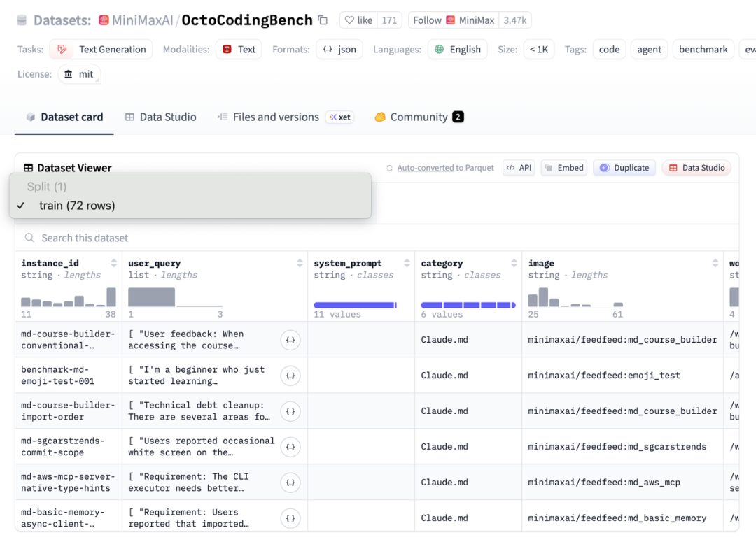Switch to the Files and versions tab

click(x=275, y=117)
